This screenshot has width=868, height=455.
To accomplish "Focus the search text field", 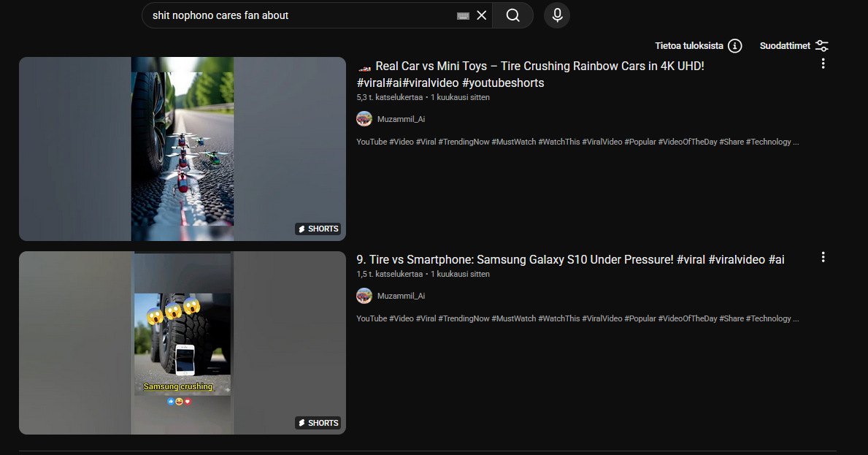I will pos(299,15).
